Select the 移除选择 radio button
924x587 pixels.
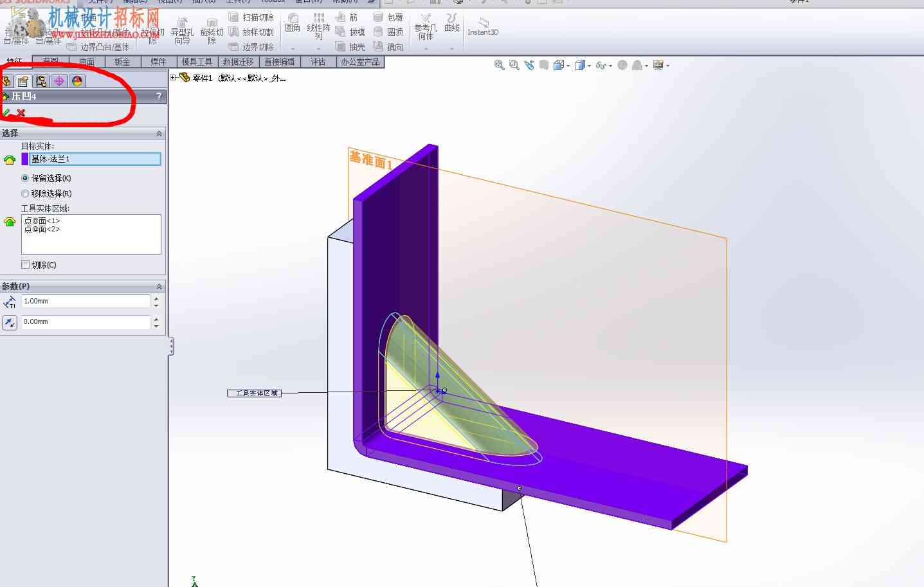click(x=25, y=194)
